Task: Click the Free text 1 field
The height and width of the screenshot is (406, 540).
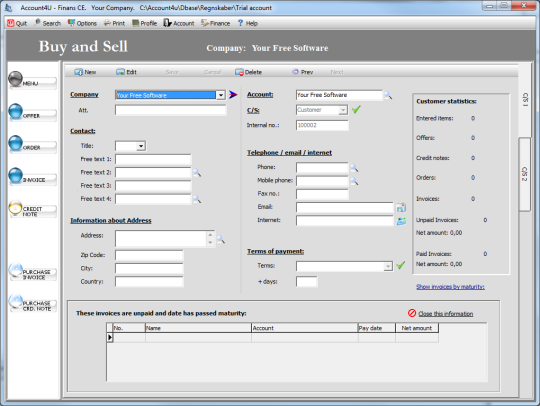Action: coord(153,159)
